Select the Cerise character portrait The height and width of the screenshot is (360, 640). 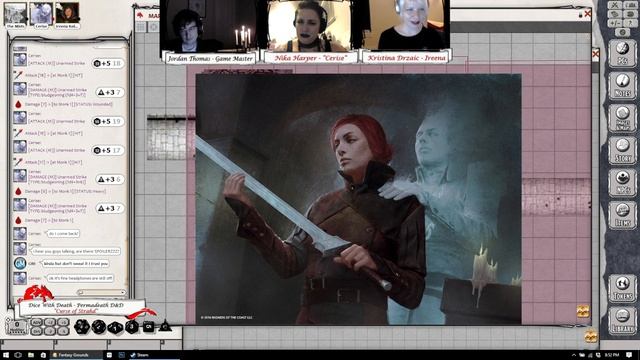point(41,15)
